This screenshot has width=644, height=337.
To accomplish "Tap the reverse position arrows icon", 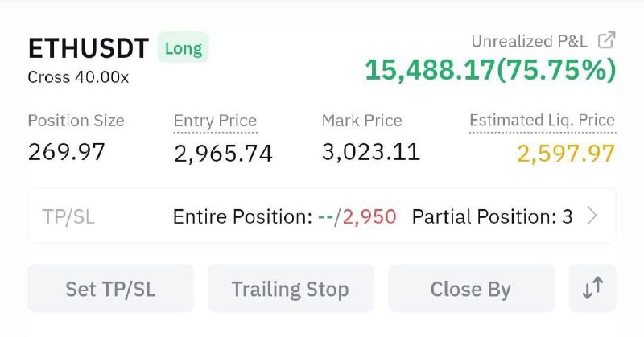I will click(x=592, y=288).
